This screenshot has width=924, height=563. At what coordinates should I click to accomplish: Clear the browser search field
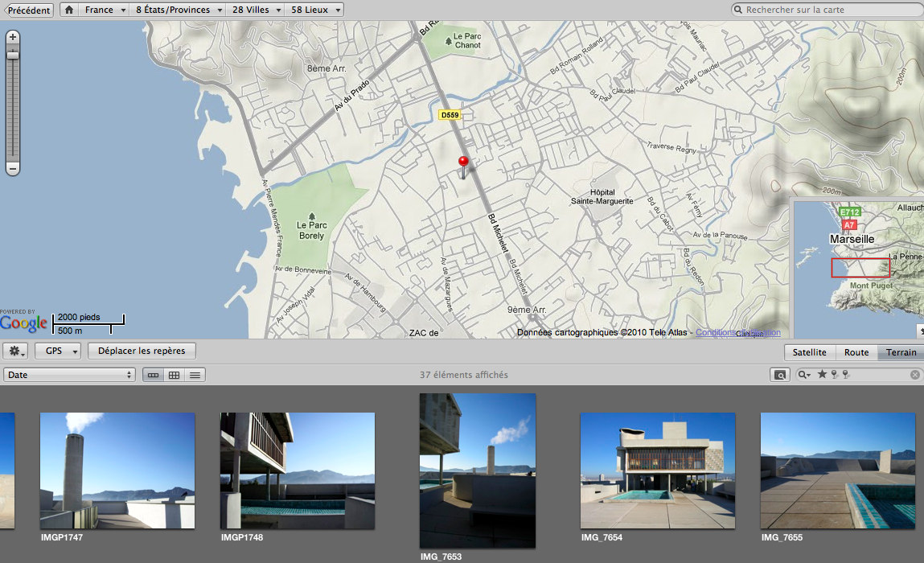[914, 375]
